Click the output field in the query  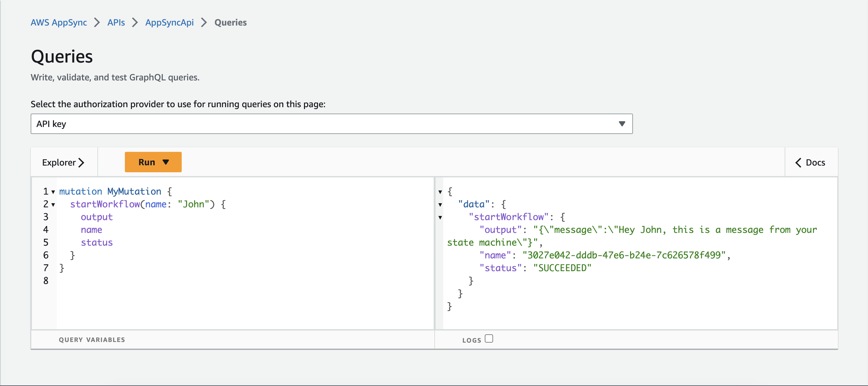coord(97,217)
